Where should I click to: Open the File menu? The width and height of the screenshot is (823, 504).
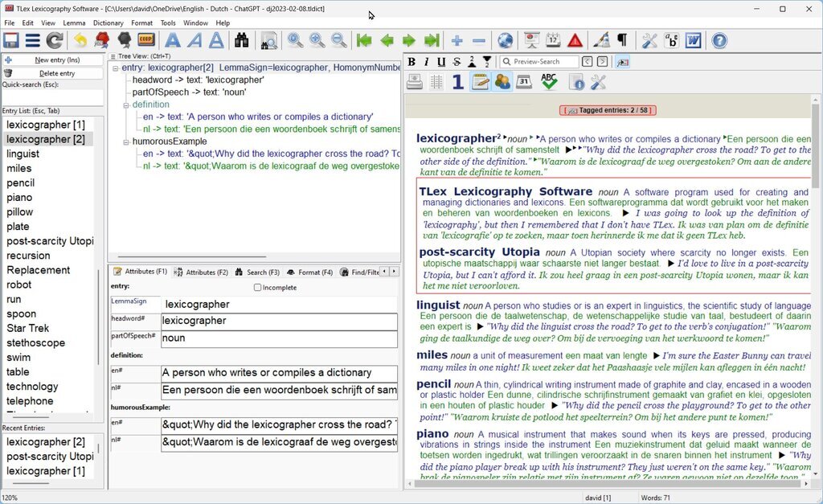point(10,23)
